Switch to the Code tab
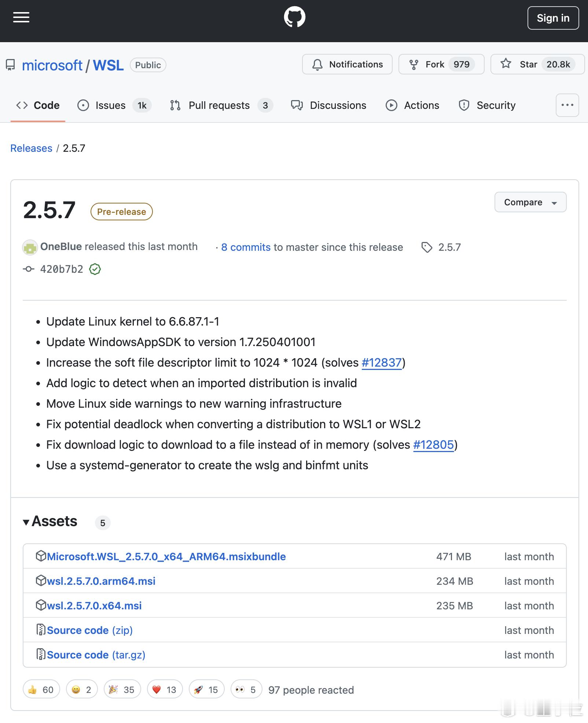588x723 pixels. click(x=38, y=106)
